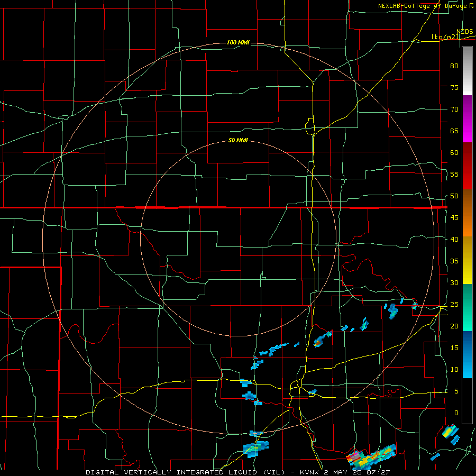This screenshot has height=476, width=476.
Task: Click the "NEXLAB-College of DuPage" credit text
Action: 424,6
